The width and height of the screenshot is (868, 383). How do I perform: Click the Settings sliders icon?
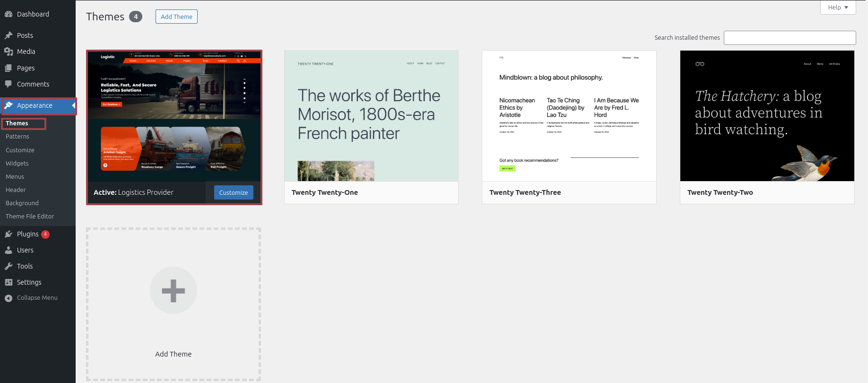tap(9, 282)
